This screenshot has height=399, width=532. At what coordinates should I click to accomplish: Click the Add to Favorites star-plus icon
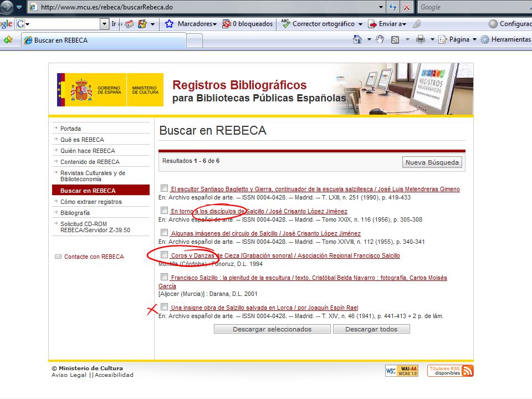8,40
